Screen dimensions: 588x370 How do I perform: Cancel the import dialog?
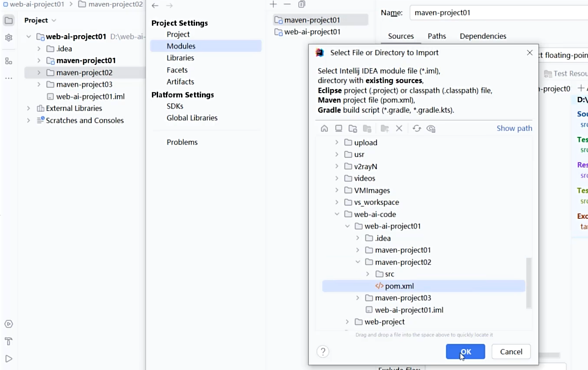click(x=511, y=352)
